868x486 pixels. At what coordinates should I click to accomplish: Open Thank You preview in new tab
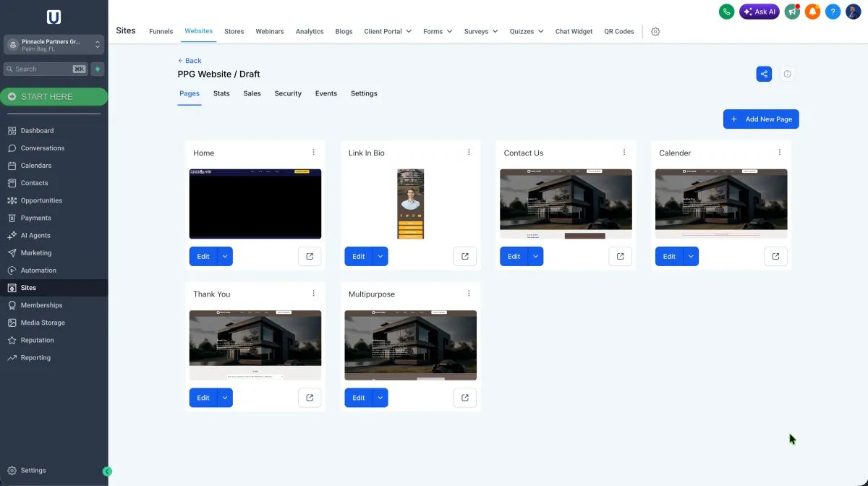tap(310, 397)
